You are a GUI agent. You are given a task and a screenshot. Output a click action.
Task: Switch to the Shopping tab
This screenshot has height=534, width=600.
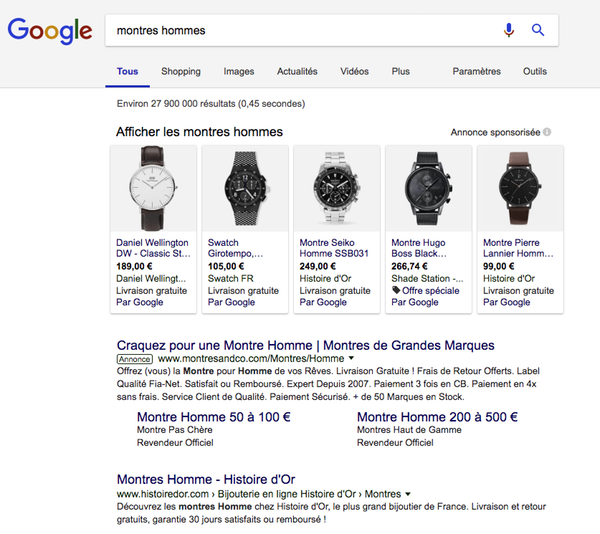click(181, 72)
